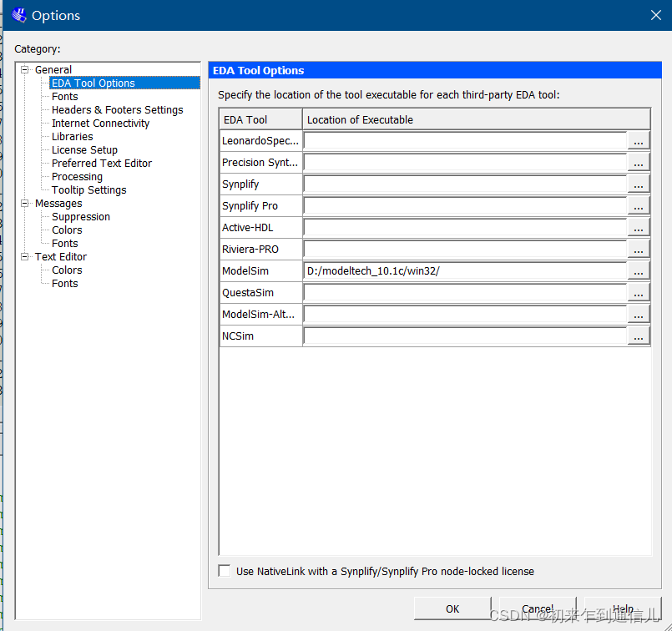Screen dimensions: 672x631
Task: Open License Setup category
Action: pos(84,150)
